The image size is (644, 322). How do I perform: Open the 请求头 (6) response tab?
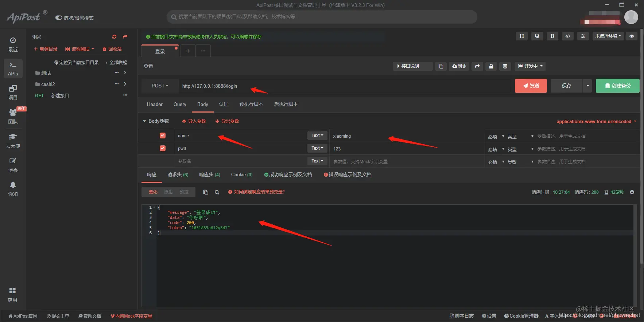coord(178,175)
